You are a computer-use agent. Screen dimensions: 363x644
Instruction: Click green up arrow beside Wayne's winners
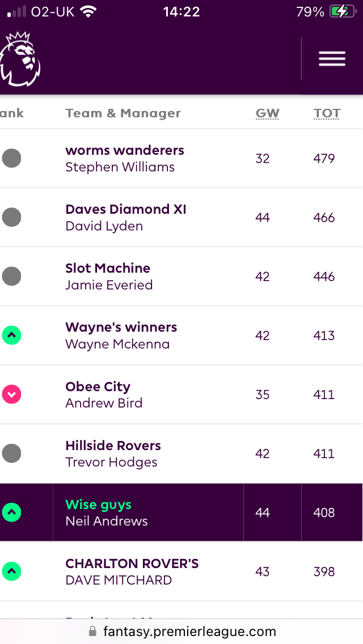[11, 335]
